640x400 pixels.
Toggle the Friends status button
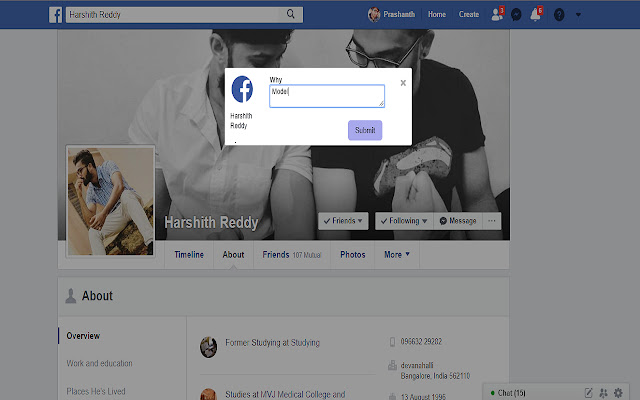[x=343, y=220]
